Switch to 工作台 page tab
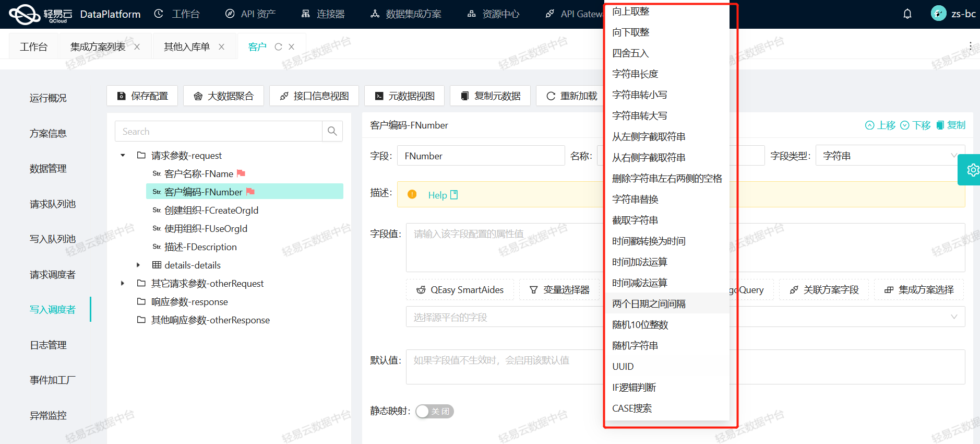980x444 pixels. tap(34, 47)
